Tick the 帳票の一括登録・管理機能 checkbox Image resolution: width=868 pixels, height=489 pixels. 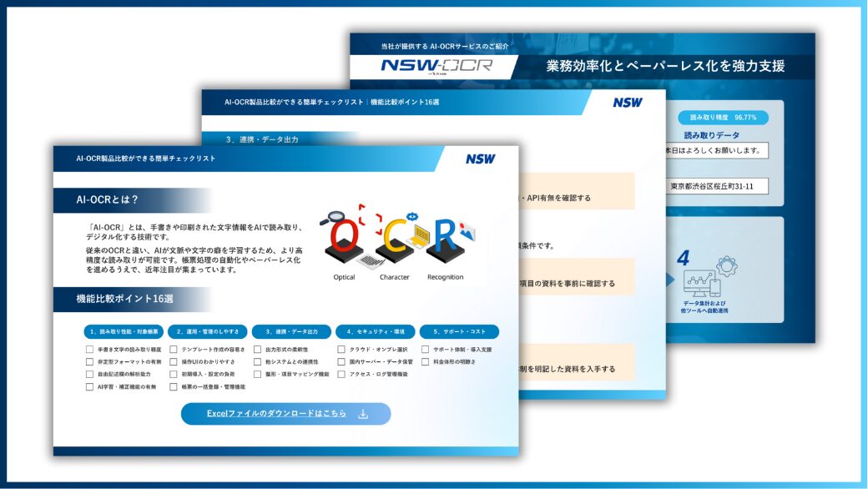(x=174, y=387)
